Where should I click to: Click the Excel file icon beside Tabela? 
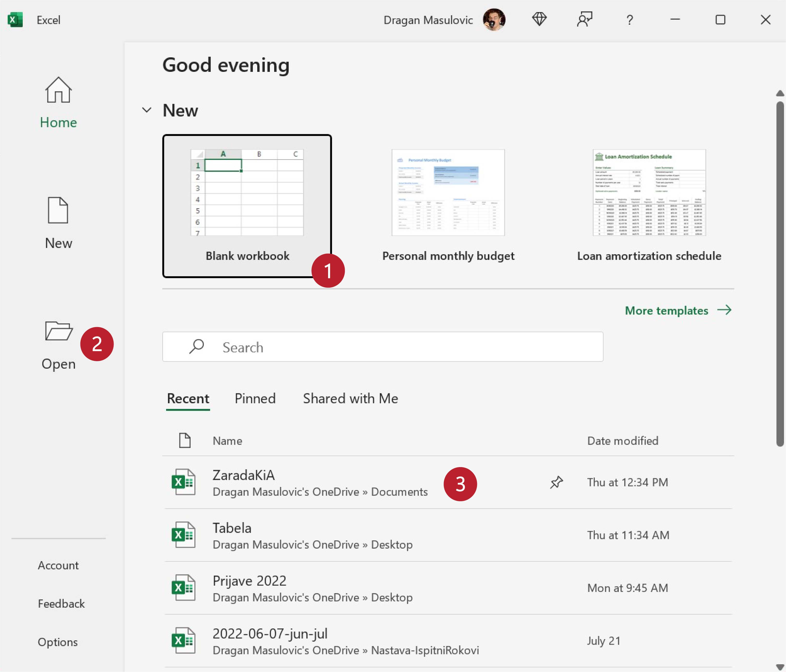pos(184,535)
